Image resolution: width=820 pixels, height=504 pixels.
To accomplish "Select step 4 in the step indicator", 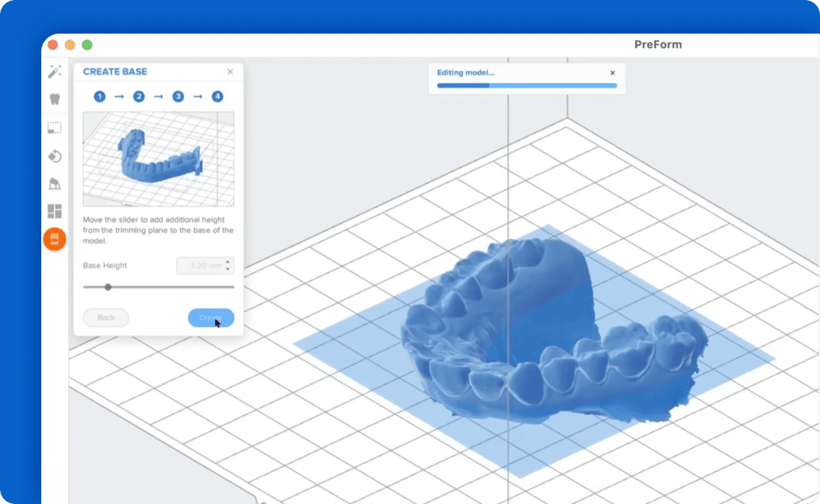I will pos(218,96).
